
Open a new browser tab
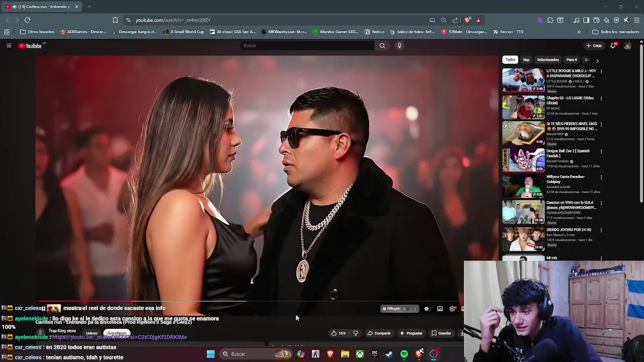pos(89,7)
